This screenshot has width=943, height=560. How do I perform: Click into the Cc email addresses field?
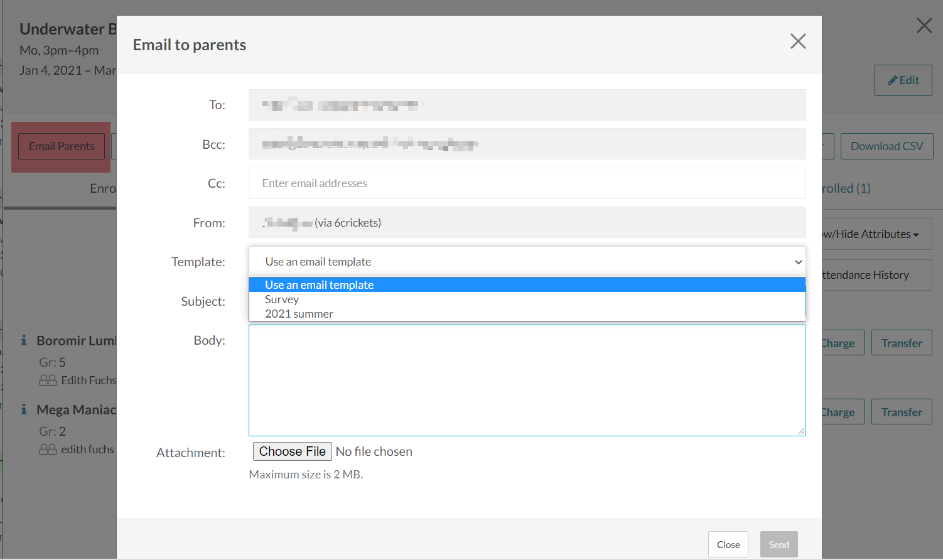click(x=527, y=183)
